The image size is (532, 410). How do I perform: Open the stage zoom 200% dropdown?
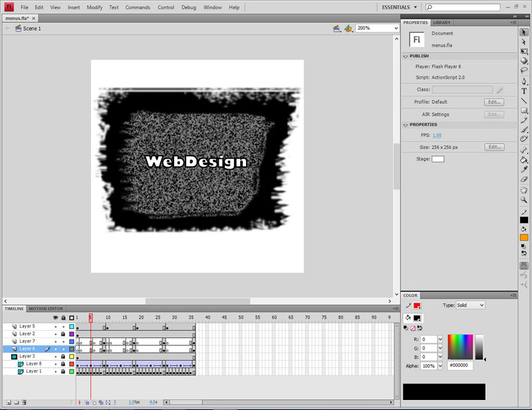click(x=376, y=29)
